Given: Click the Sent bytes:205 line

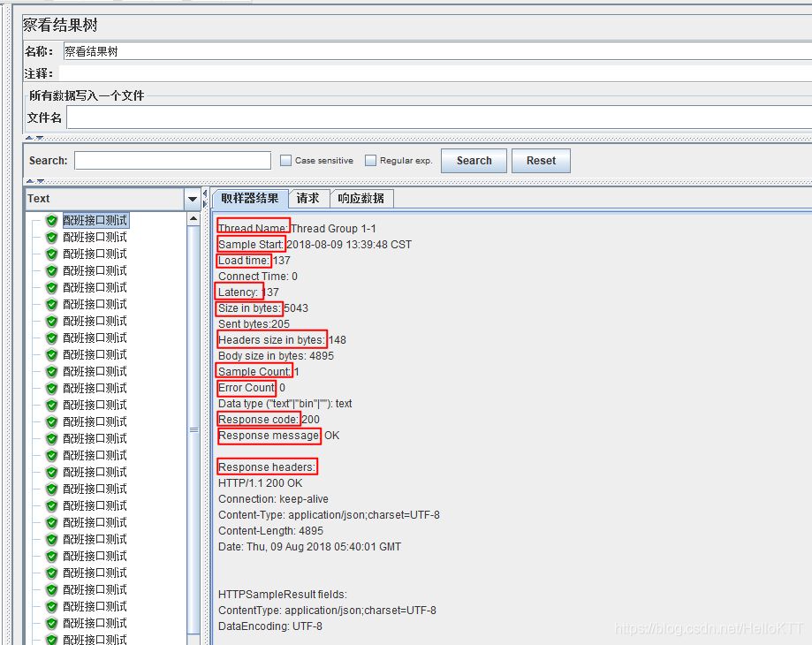Looking at the screenshot, I should coord(254,324).
